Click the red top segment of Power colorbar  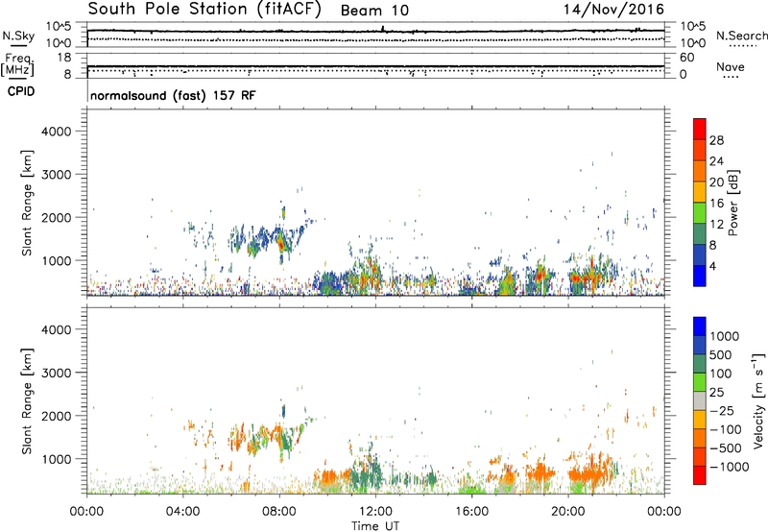pos(700,130)
